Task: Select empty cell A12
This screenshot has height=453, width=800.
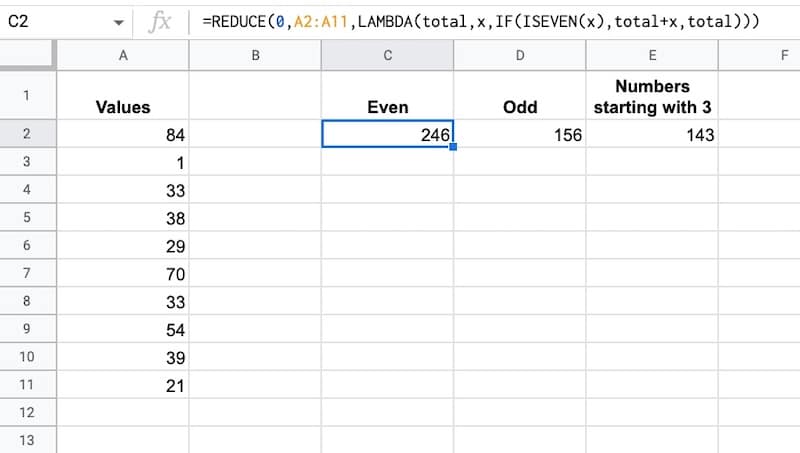Action: [123, 412]
